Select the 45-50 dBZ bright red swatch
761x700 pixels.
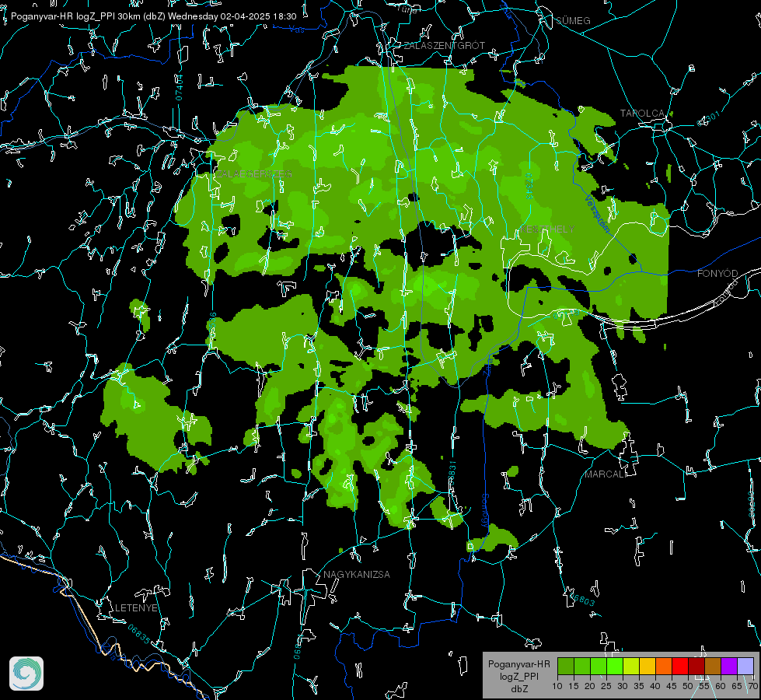(x=680, y=666)
